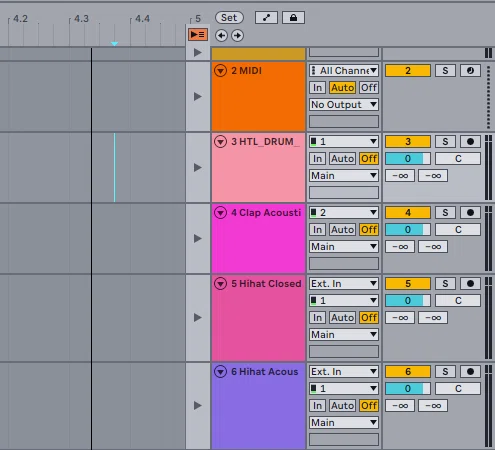The image size is (495, 450).
Task: Collapse the 4 Clap Acousti track
Action: point(220,213)
